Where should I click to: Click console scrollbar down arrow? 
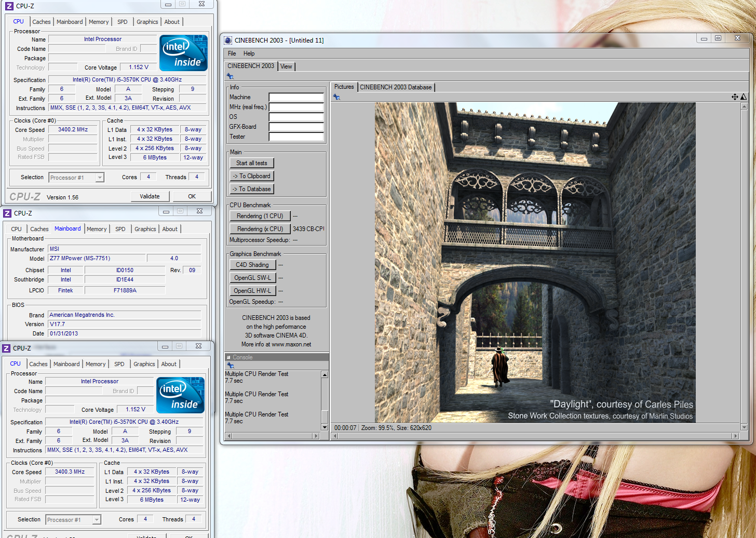(x=325, y=427)
